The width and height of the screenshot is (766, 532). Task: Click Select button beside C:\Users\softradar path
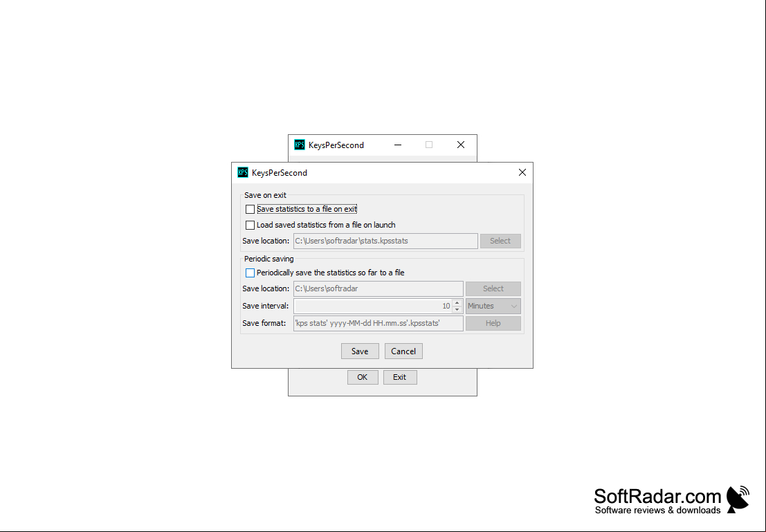click(x=493, y=288)
